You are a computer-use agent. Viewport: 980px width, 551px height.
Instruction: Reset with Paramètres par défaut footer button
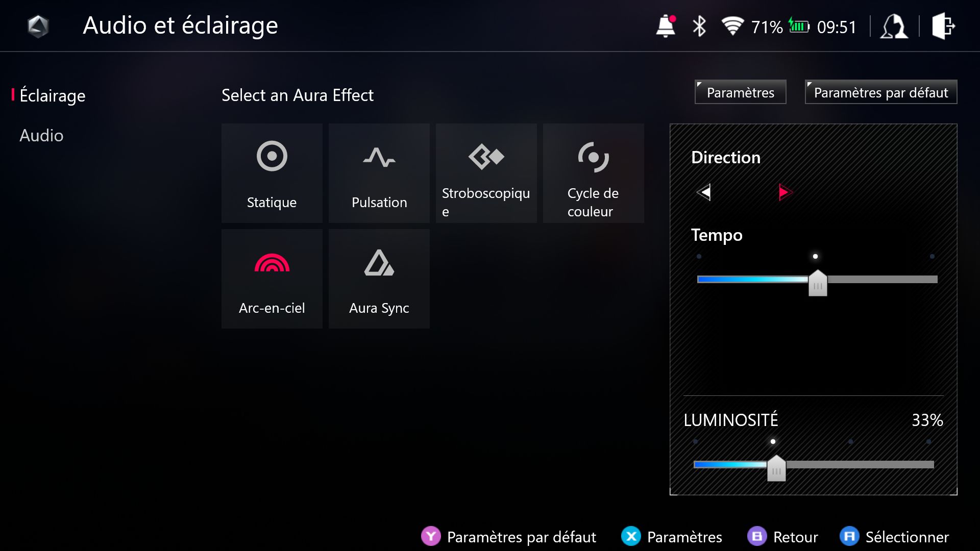click(x=509, y=536)
